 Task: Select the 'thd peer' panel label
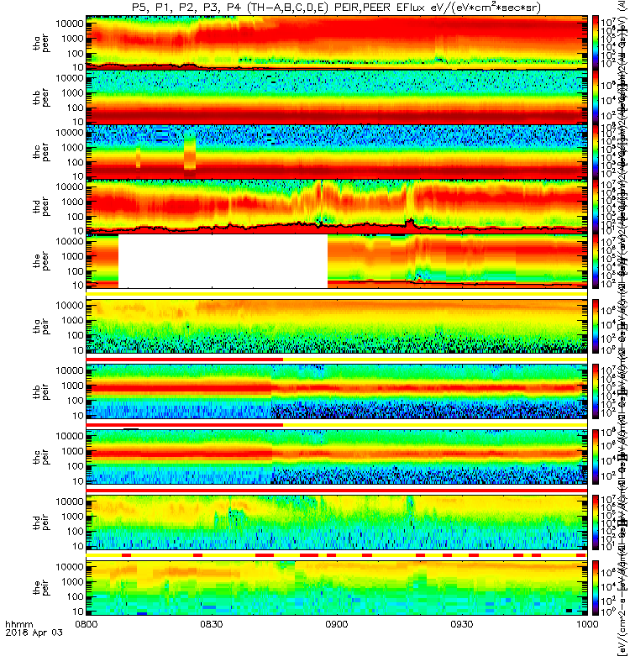pyautogui.click(x=41, y=207)
